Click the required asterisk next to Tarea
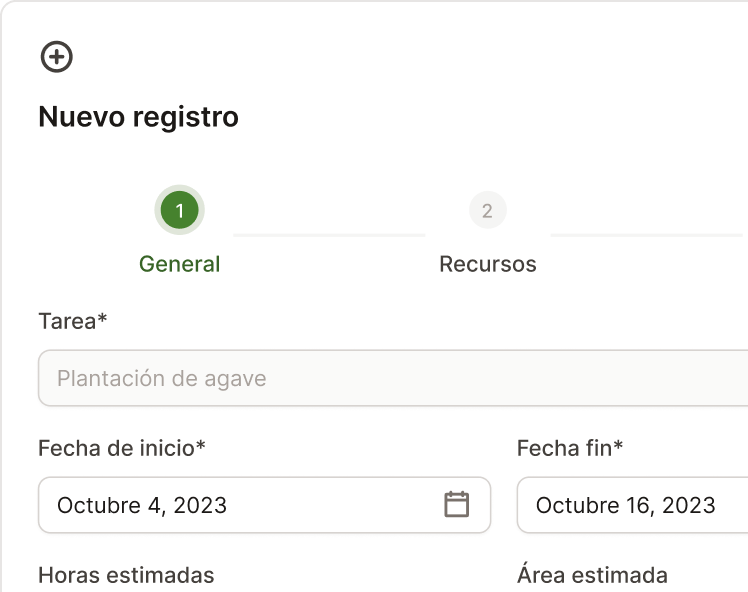 [x=102, y=319]
